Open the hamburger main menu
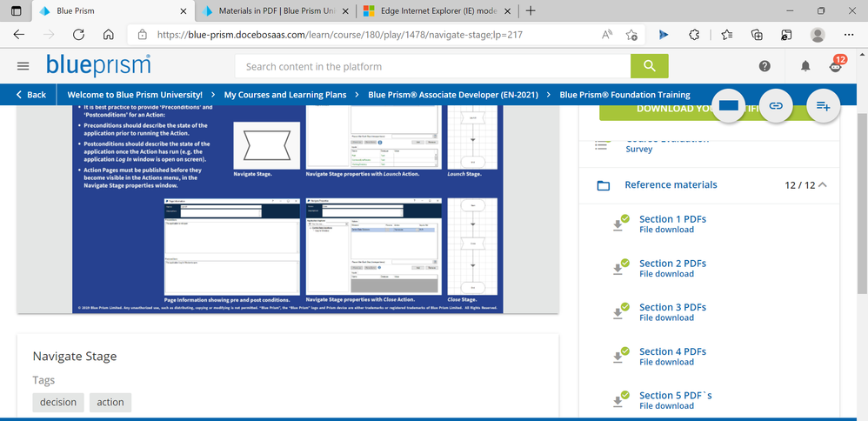The width and height of the screenshot is (868, 421). point(23,66)
